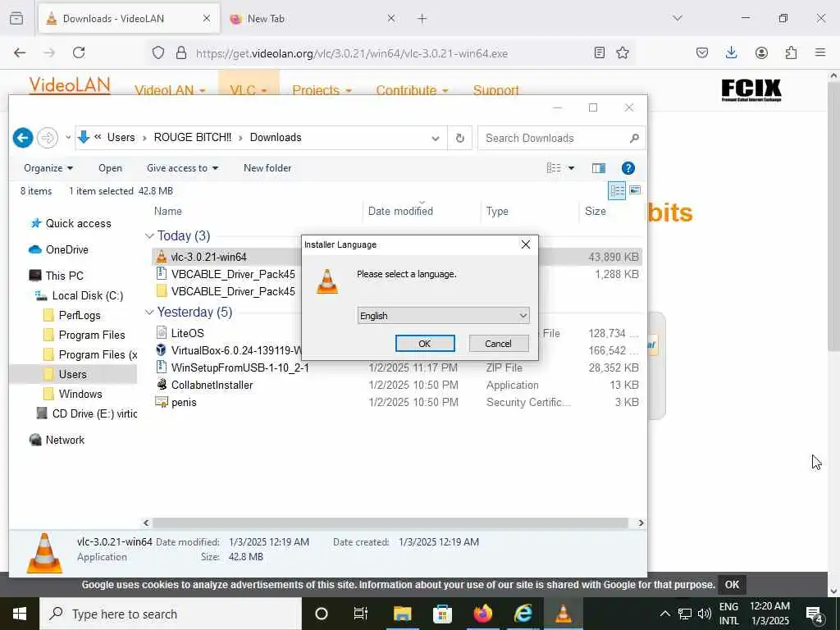Create a New folder
This screenshot has height=630, width=840.
[x=267, y=168]
